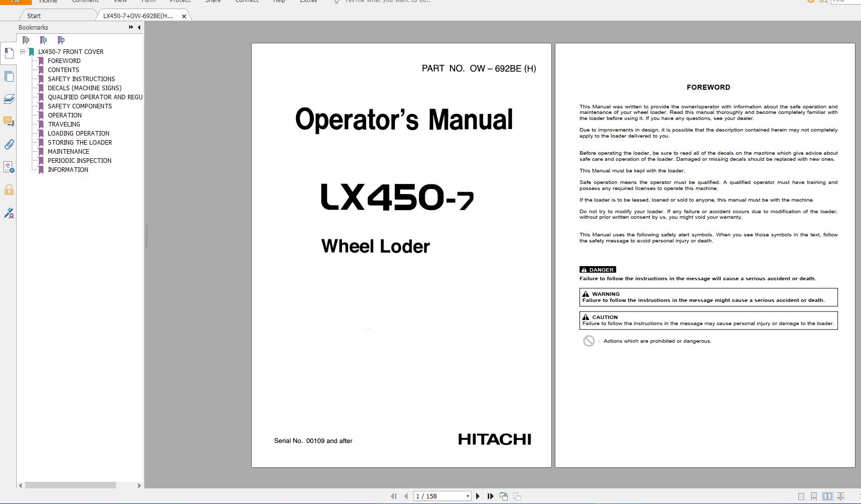Click the FOREWORD page in the document
This screenshot has width=861, height=504.
pyautogui.click(x=705, y=255)
